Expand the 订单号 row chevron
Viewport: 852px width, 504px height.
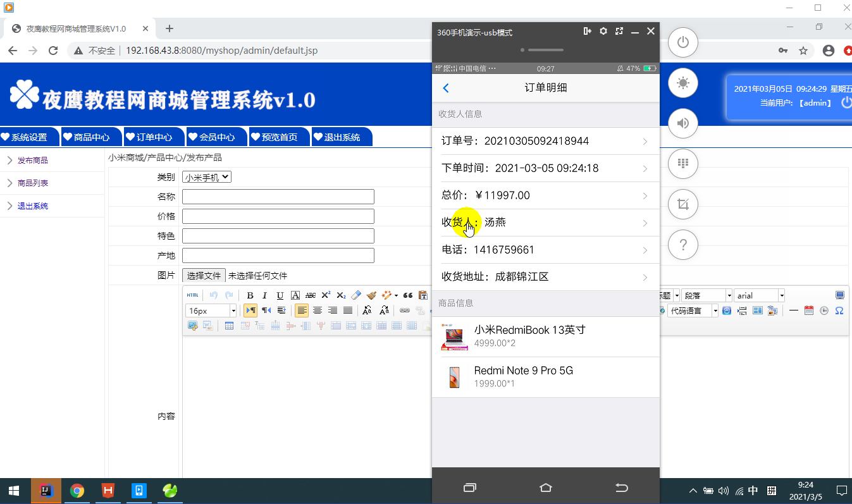(x=645, y=142)
